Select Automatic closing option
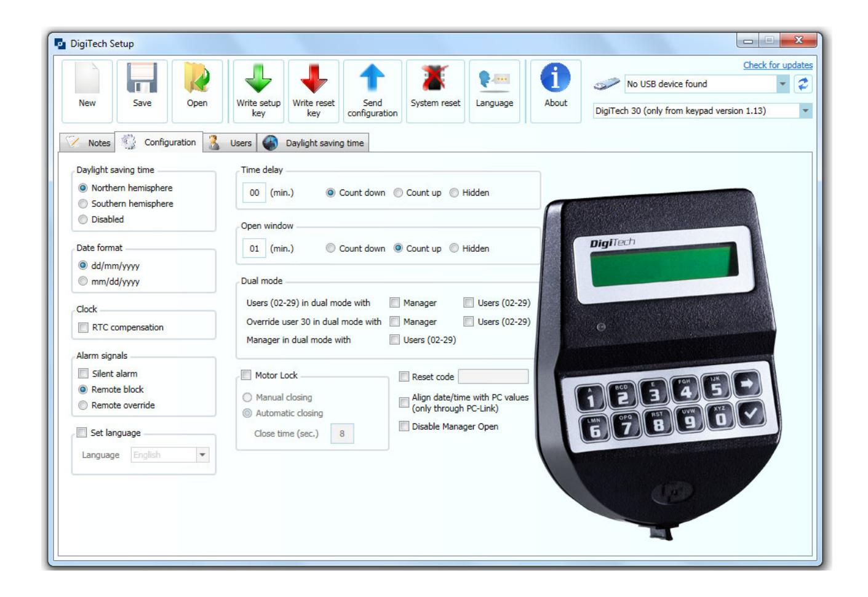The height and width of the screenshot is (597, 868). pyautogui.click(x=247, y=414)
